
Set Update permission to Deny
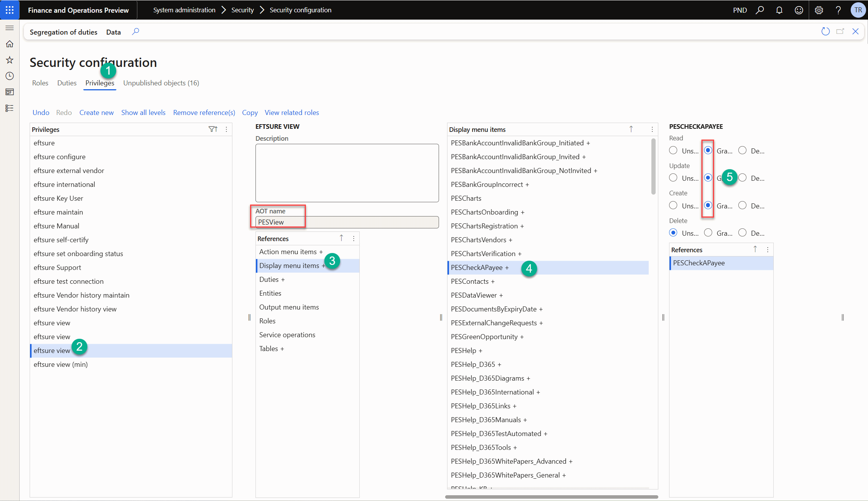point(743,178)
